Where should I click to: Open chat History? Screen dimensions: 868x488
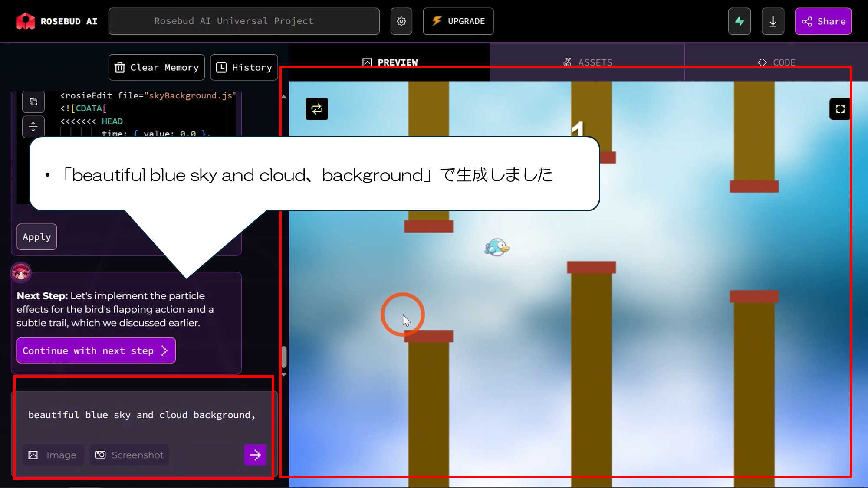[244, 67]
